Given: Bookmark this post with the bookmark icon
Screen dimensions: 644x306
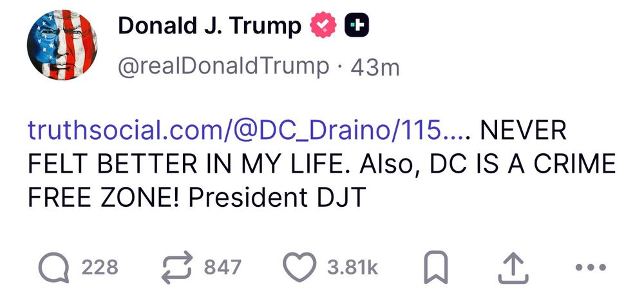Looking at the screenshot, I should (x=435, y=267).
